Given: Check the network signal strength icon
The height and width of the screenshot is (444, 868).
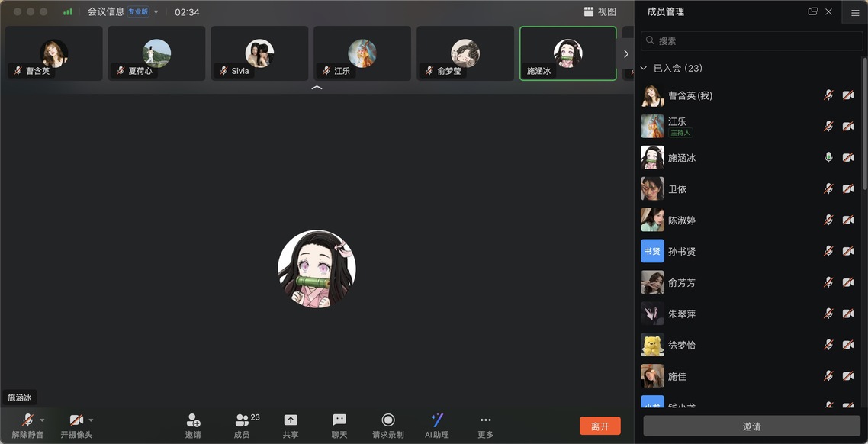Looking at the screenshot, I should [68, 11].
